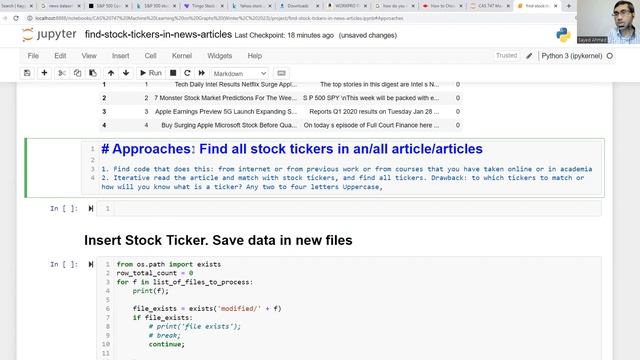Open the Help menu

(254, 56)
